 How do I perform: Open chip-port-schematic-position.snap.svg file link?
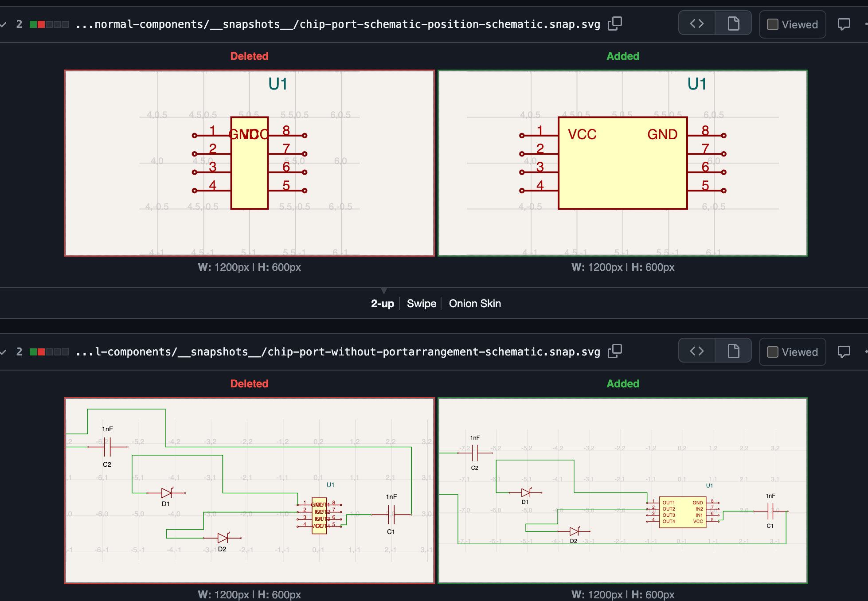338,24
